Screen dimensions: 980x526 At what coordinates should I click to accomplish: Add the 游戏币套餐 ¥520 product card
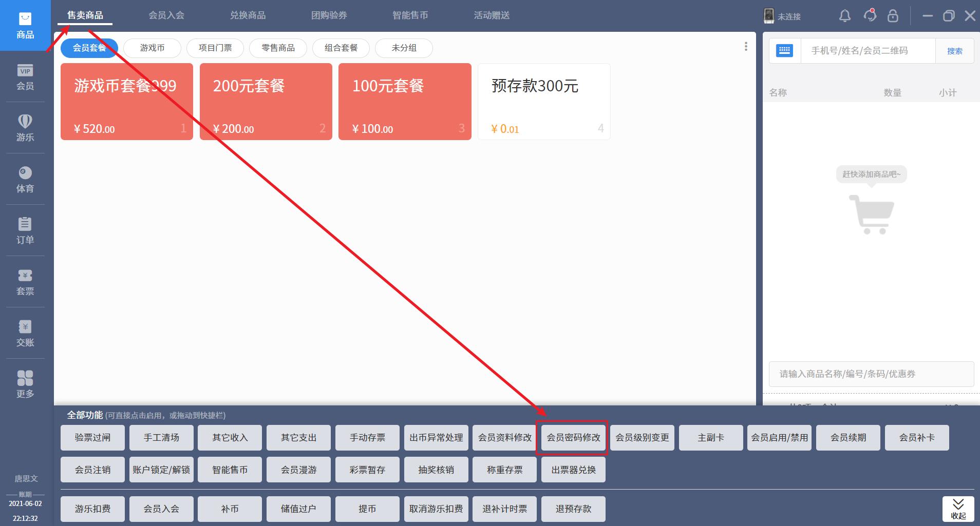[127, 102]
